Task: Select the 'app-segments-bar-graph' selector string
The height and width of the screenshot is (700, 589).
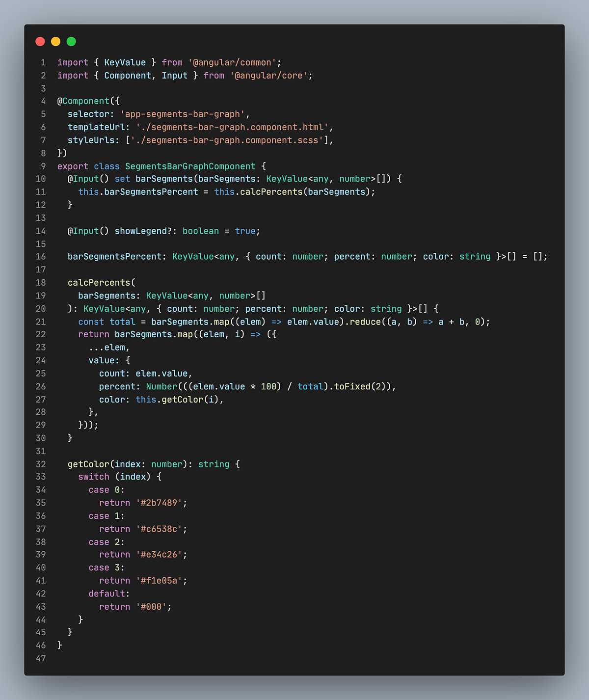Action: [183, 114]
